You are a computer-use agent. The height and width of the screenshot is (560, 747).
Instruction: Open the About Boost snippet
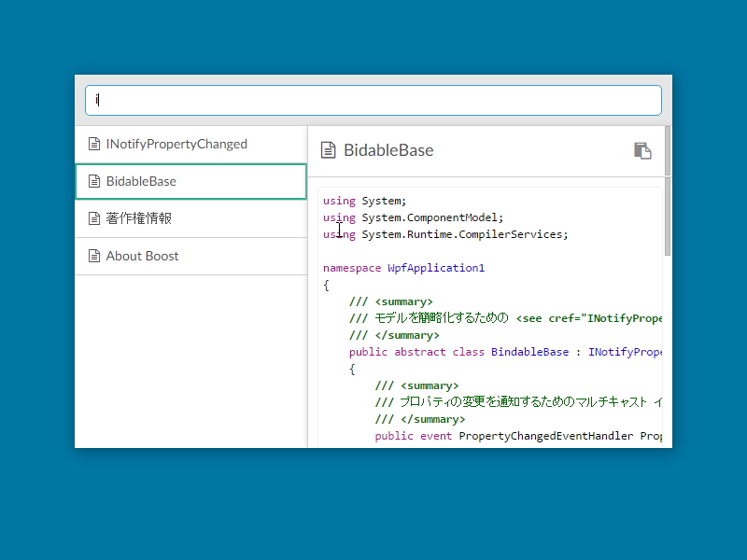click(191, 256)
